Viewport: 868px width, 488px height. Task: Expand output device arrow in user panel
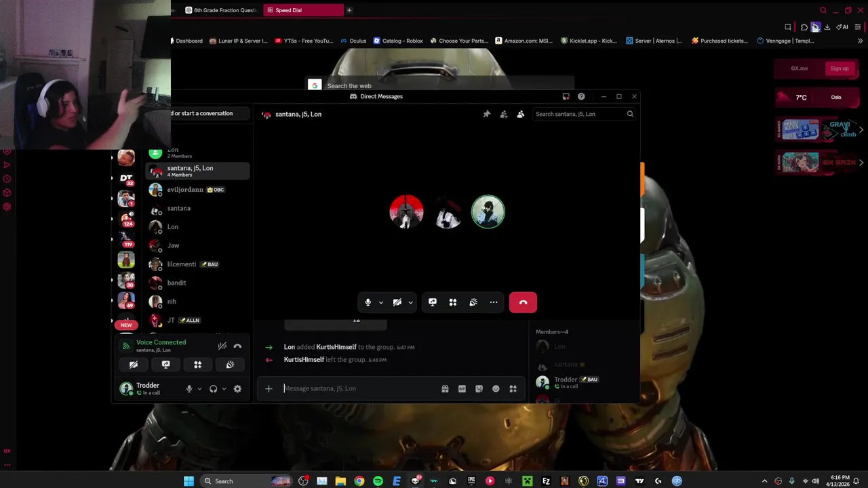224,389
